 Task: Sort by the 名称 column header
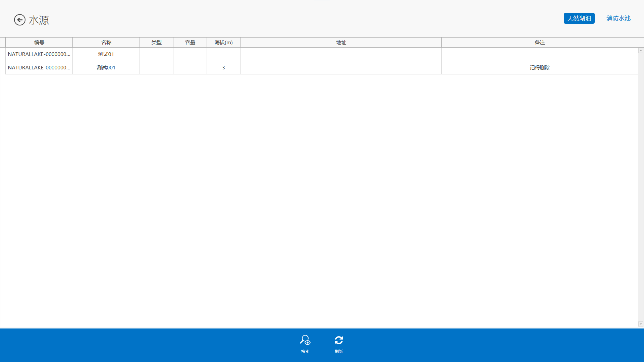(x=106, y=43)
